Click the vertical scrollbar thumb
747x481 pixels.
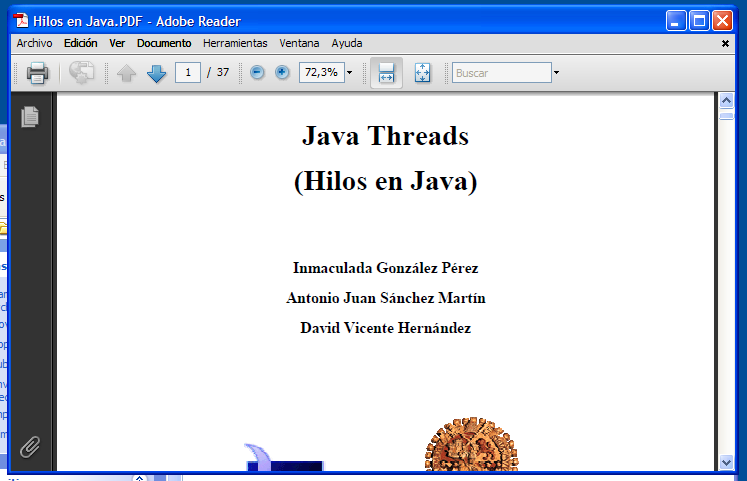click(726, 116)
